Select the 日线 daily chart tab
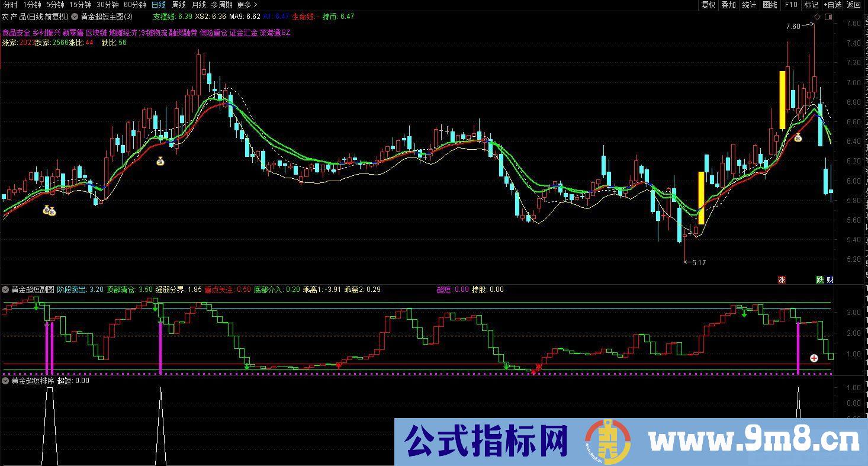 [159, 5]
